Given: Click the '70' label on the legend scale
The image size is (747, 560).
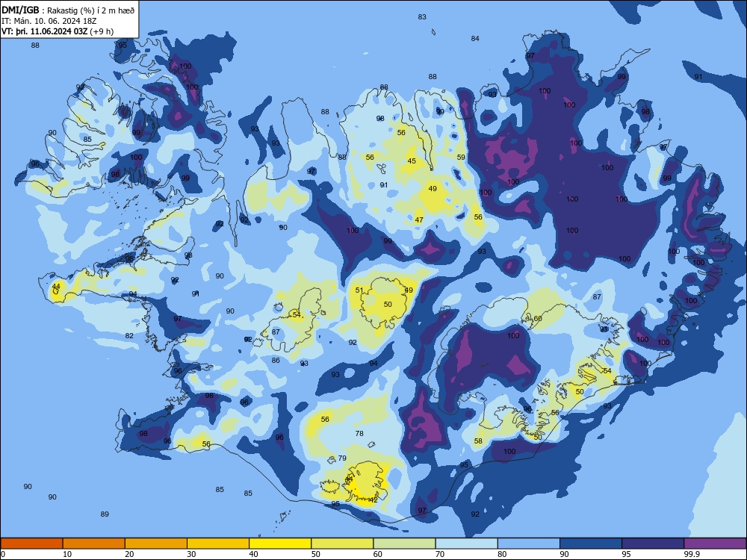Looking at the screenshot, I should [440, 554].
